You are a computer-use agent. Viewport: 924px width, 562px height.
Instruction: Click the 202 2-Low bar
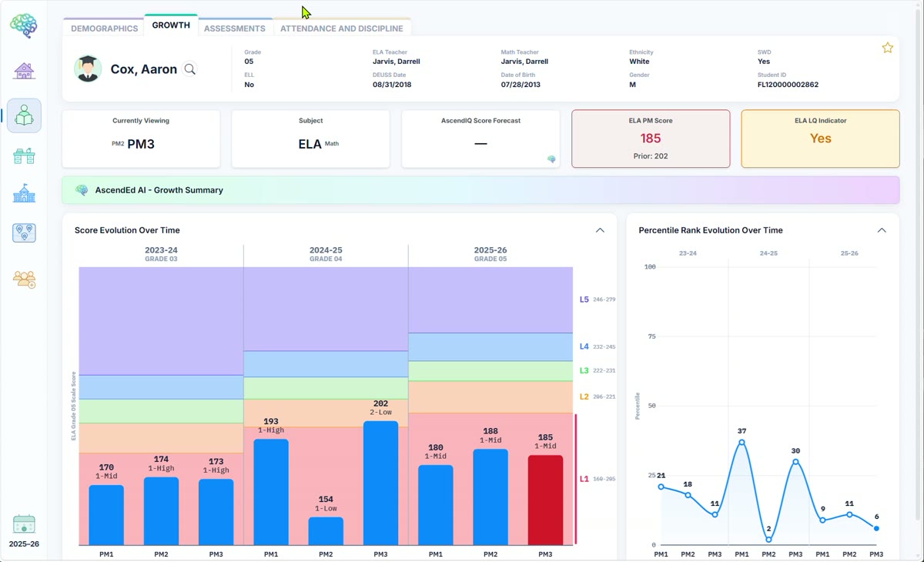[x=380, y=483]
